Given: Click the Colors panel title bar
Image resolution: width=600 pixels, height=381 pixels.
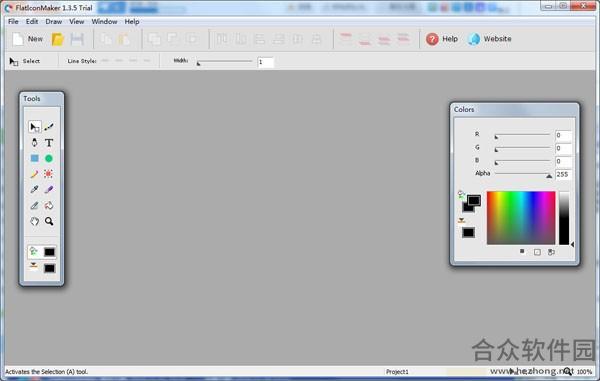Looking at the screenshot, I should pyautogui.click(x=515, y=109).
